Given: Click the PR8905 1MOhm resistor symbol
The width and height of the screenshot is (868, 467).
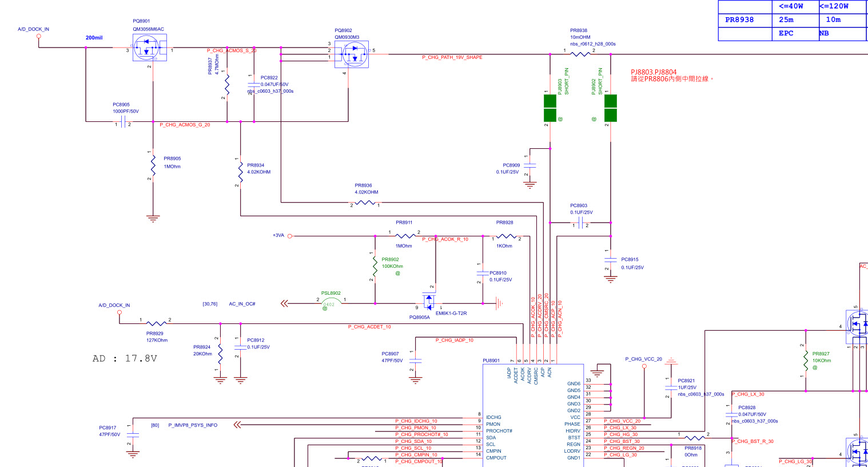Looking at the screenshot, I should [153, 166].
